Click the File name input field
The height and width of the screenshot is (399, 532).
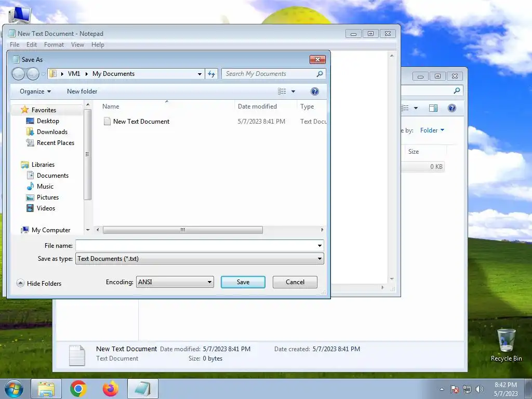click(x=195, y=245)
